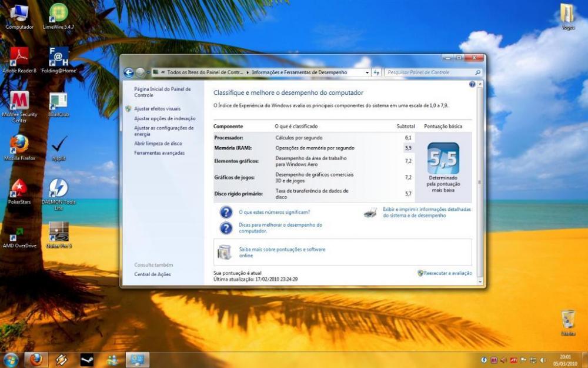Viewport: 588px width, 368px height.
Task: Click the Steam icon in the taskbar
Action: pyautogui.click(x=87, y=360)
